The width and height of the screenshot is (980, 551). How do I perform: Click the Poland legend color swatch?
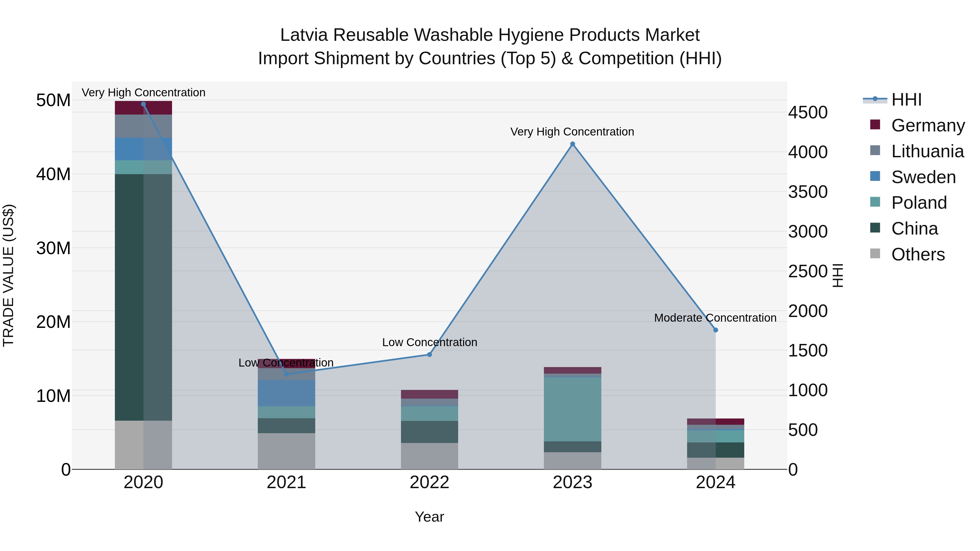pyautogui.click(x=875, y=202)
